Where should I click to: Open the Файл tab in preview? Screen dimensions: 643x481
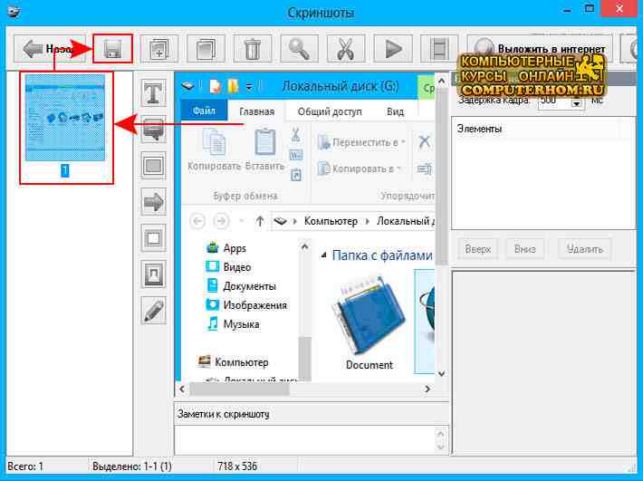(204, 111)
